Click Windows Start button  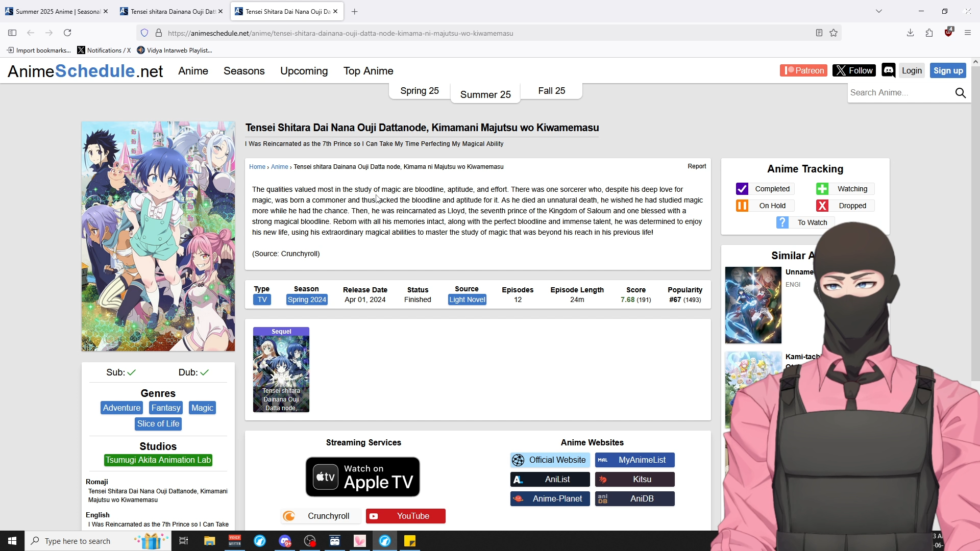tap(12, 541)
